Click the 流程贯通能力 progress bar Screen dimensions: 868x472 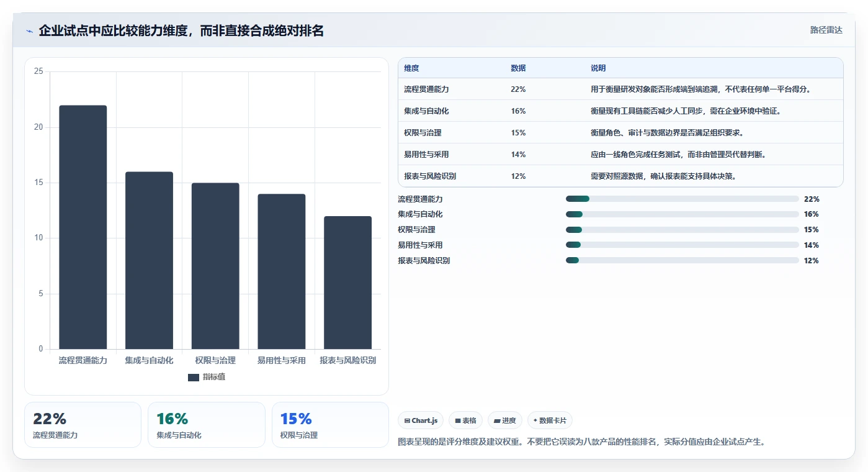(682, 199)
